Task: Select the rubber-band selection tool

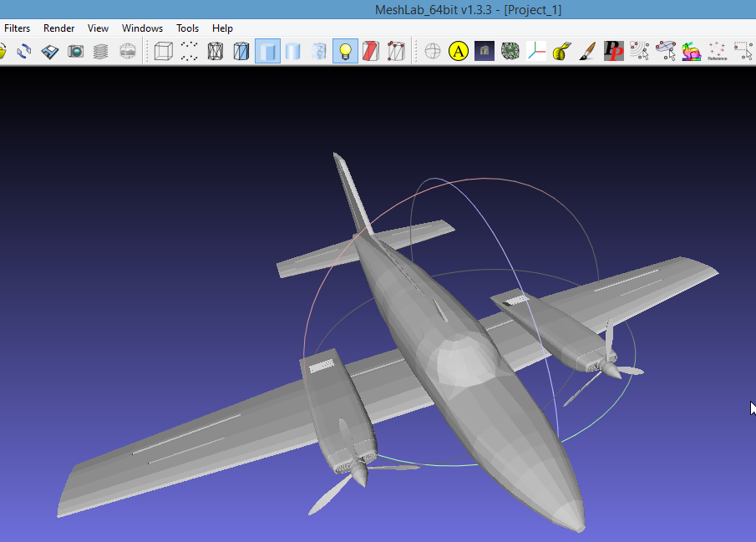Action: pos(743,51)
